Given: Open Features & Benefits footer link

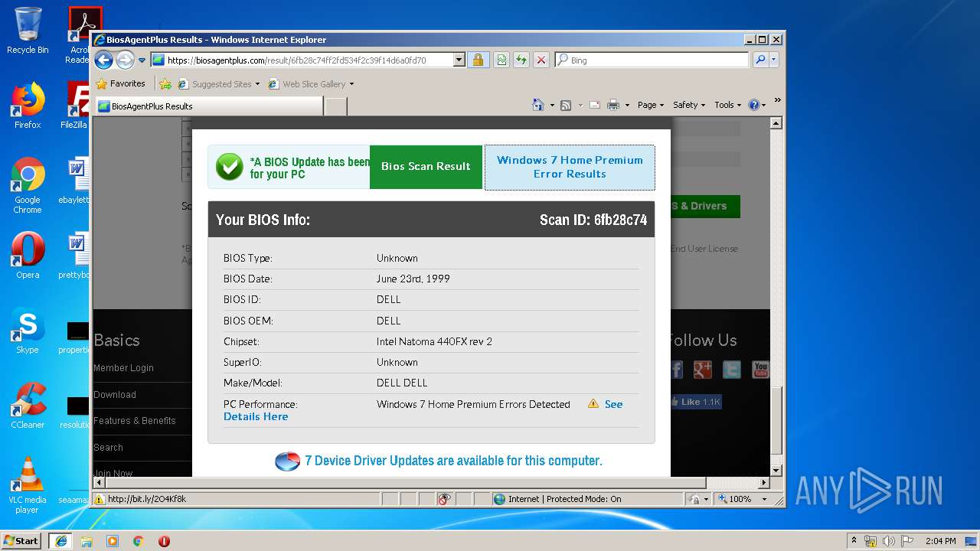Looking at the screenshot, I should coord(135,421).
